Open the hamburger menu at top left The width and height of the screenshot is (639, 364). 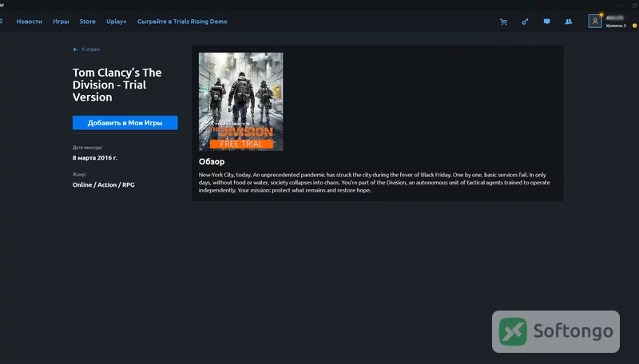[2, 22]
